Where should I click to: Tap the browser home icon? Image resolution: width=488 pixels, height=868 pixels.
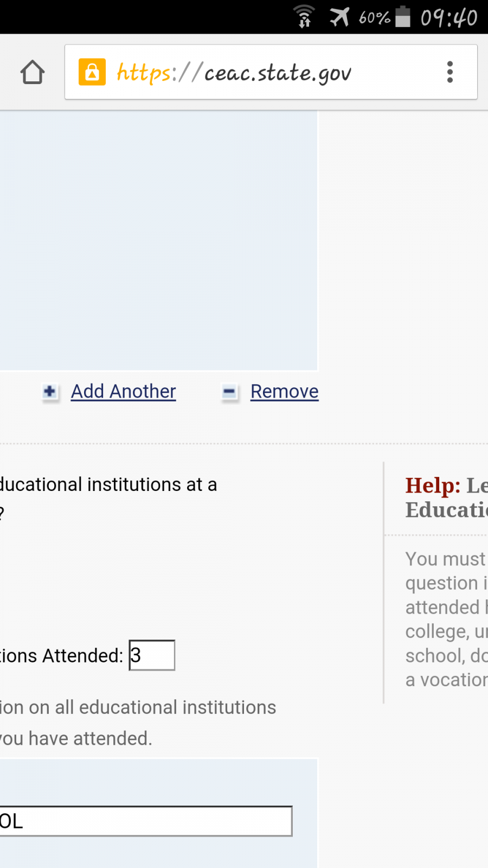(x=33, y=72)
